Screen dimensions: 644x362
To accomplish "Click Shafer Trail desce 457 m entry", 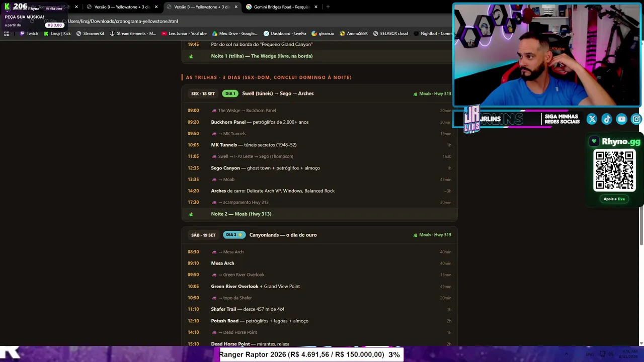I will coord(248,309).
